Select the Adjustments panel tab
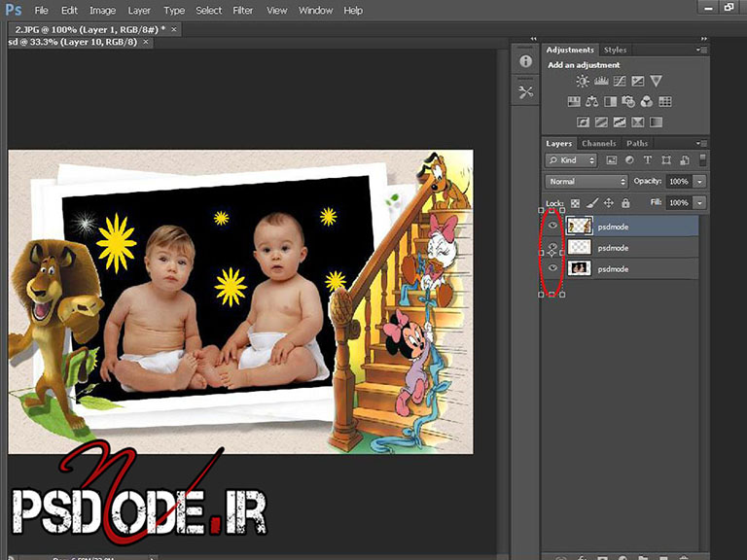This screenshot has height=560, width=747. tap(570, 50)
